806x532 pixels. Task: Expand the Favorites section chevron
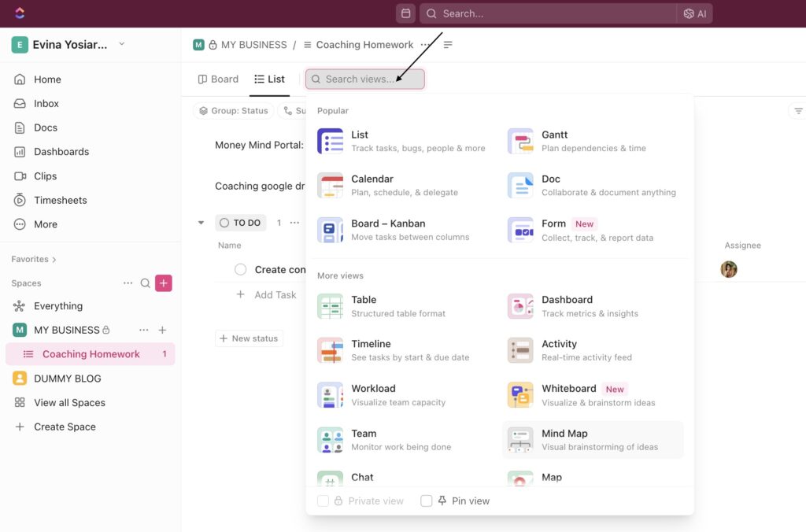click(x=54, y=260)
